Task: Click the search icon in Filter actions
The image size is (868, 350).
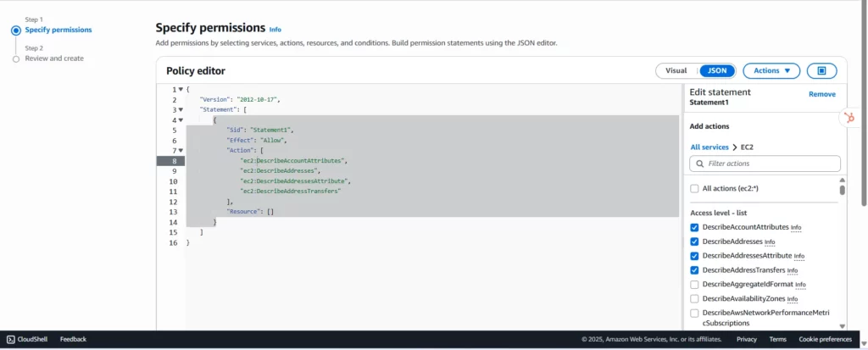Action: pyautogui.click(x=699, y=164)
